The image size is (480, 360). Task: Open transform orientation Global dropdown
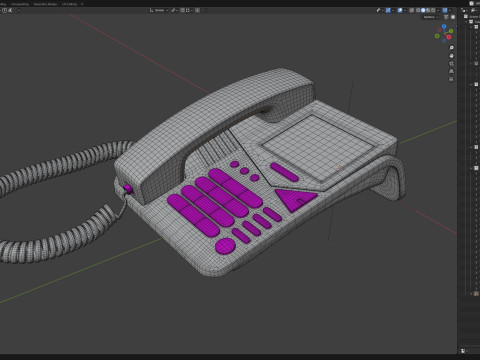pyautogui.click(x=159, y=10)
